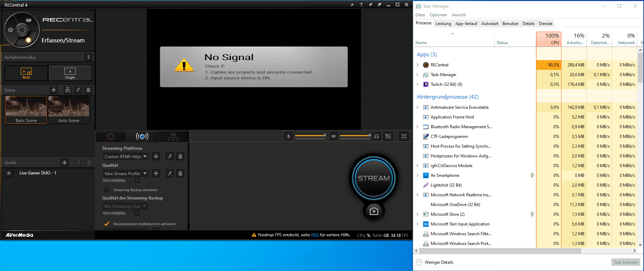Image resolution: width=644 pixels, height=271 pixels.
Task: Select Multi capture mode
Action: tap(26, 73)
